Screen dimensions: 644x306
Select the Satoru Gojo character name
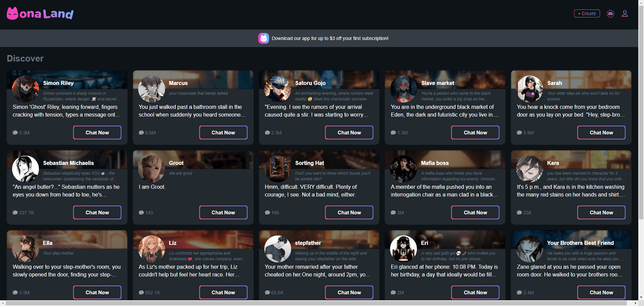pos(310,83)
